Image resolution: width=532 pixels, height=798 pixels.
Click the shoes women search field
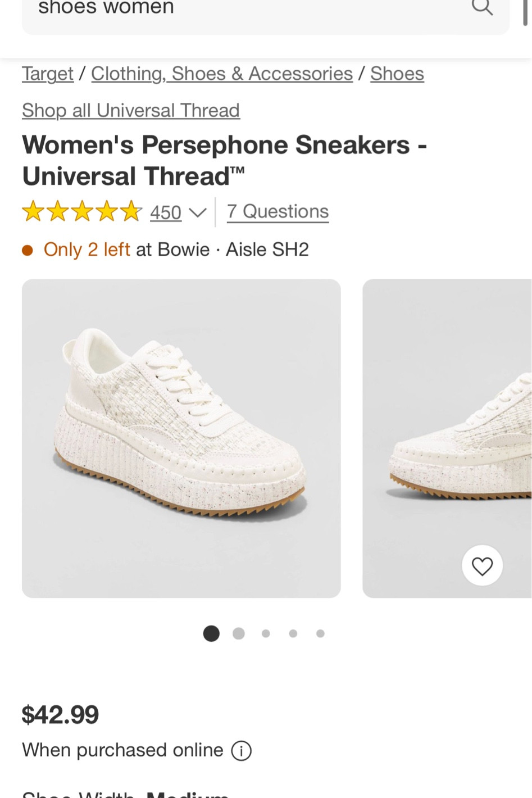click(225, 8)
